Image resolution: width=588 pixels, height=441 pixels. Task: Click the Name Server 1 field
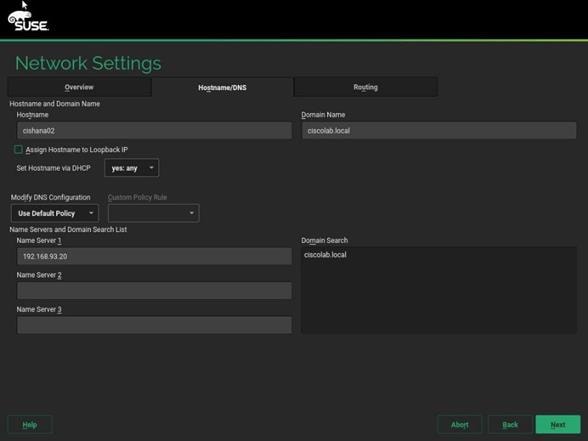click(x=154, y=256)
